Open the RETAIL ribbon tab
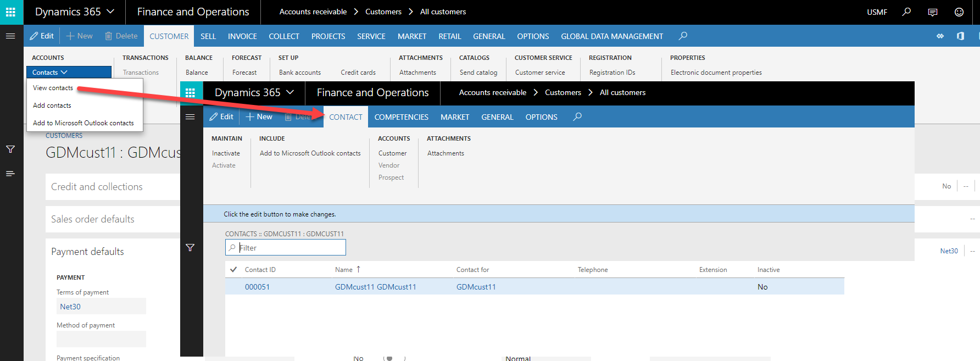 tap(450, 36)
